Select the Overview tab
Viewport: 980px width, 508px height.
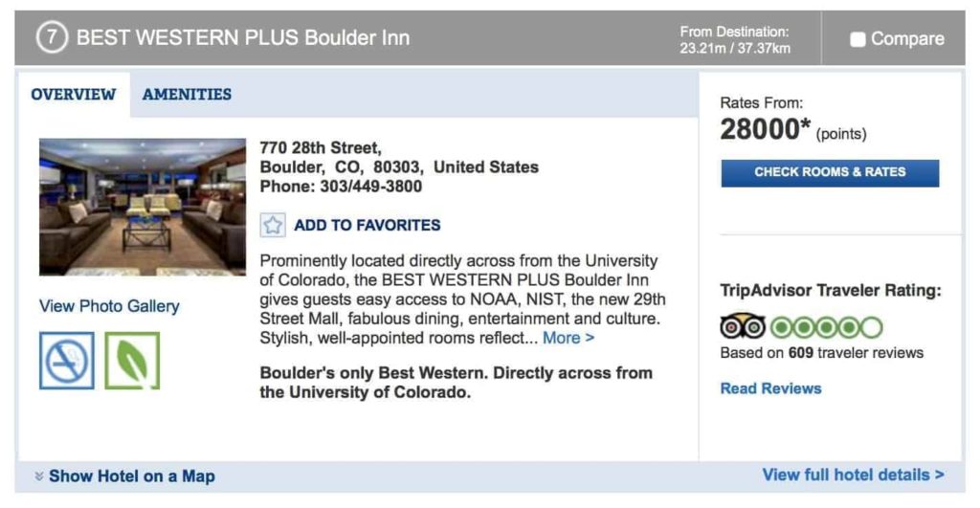73,95
